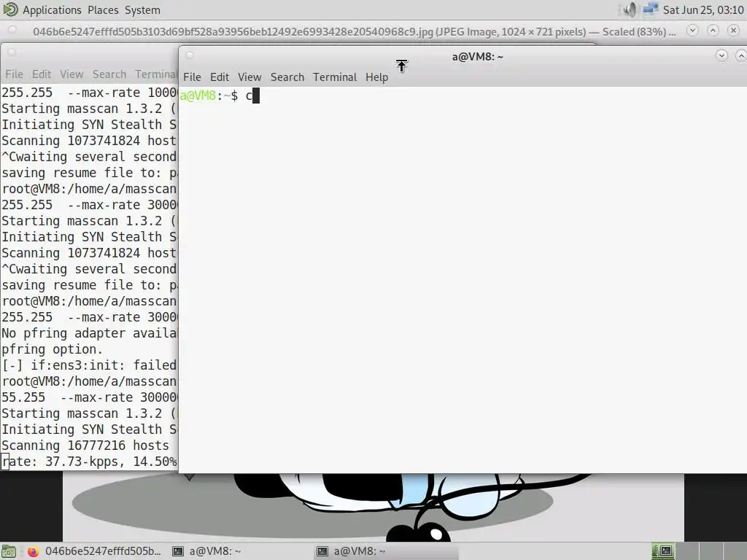The height and width of the screenshot is (560, 747).
Task: Open Help menu in front a@VM8 terminal
Action: (x=377, y=77)
